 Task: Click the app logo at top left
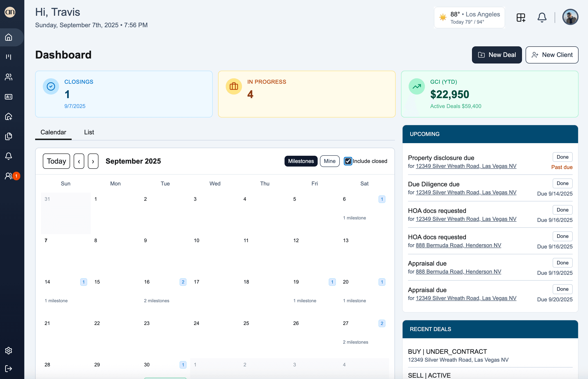(x=10, y=12)
